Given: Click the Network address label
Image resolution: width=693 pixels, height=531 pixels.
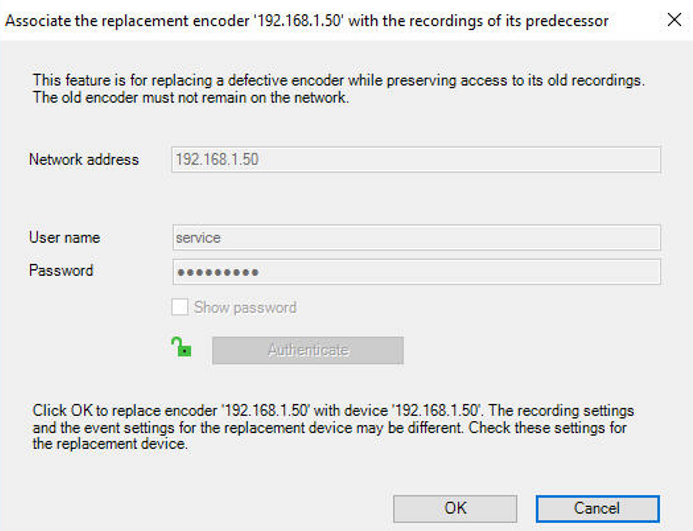Looking at the screenshot, I should [84, 160].
